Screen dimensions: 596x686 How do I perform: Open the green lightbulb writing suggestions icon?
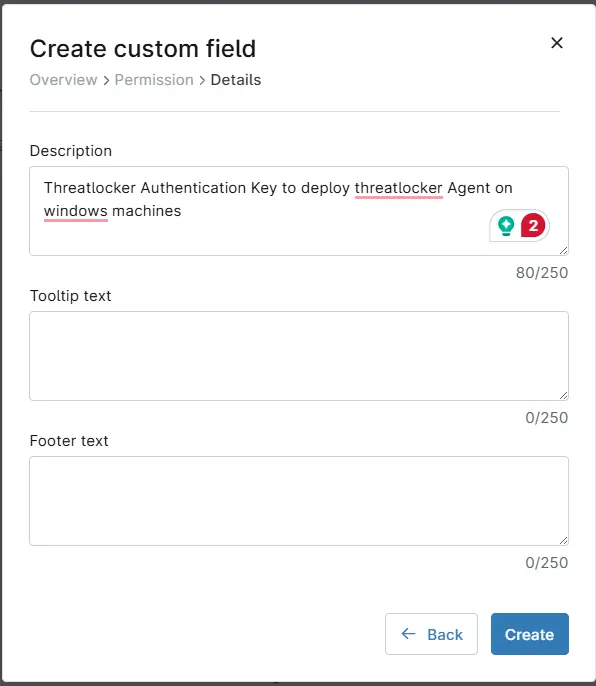pyautogui.click(x=506, y=226)
